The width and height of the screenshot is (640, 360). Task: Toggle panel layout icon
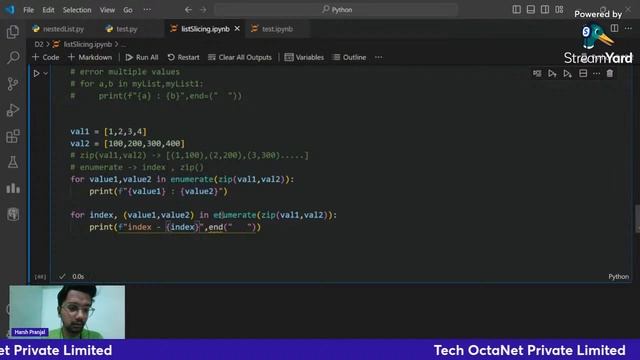(x=531, y=9)
